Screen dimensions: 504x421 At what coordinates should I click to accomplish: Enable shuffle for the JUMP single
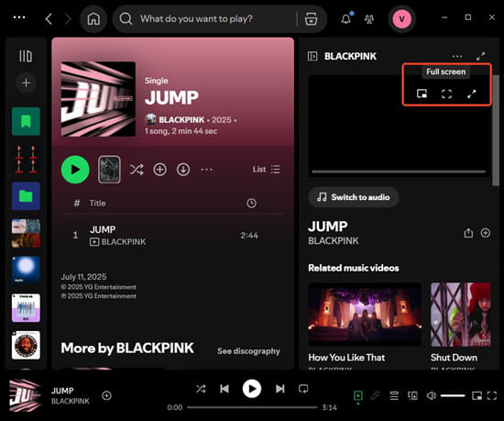point(137,170)
